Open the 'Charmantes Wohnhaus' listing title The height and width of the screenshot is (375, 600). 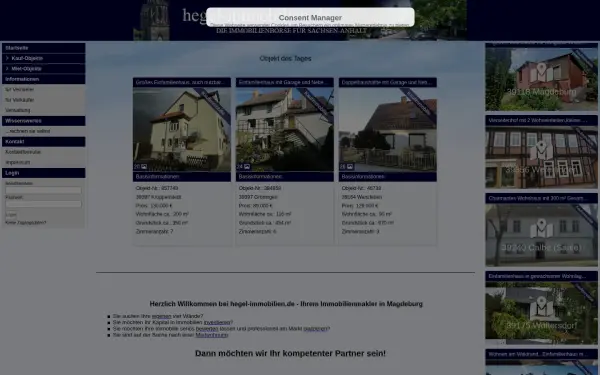[541, 198]
